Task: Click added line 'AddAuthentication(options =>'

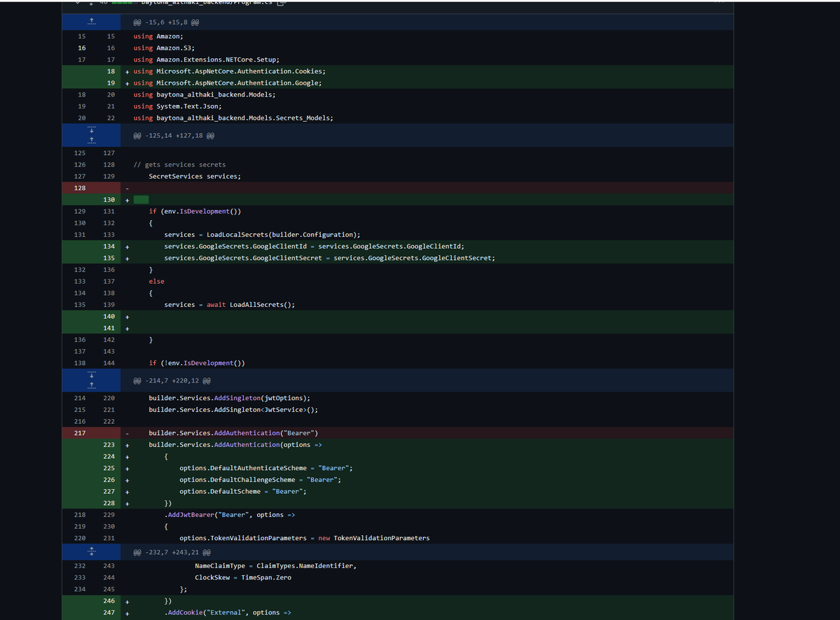Action: coord(235,445)
